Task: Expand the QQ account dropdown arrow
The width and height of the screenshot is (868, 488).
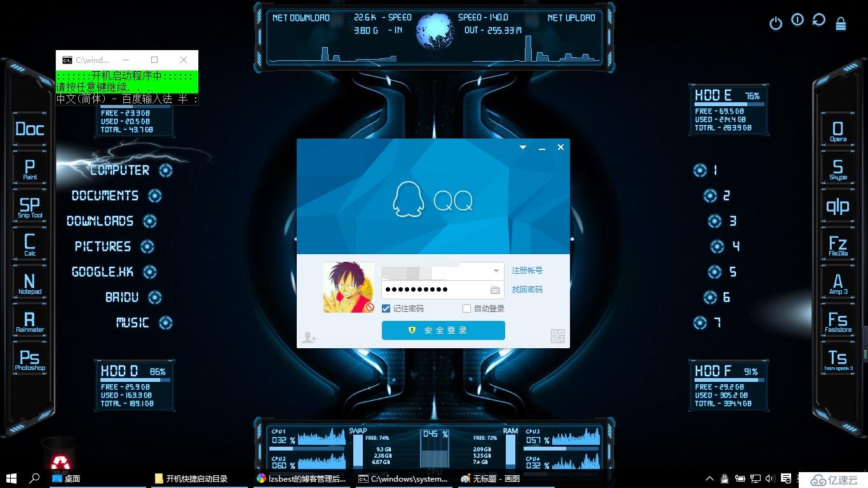Action: (x=496, y=271)
